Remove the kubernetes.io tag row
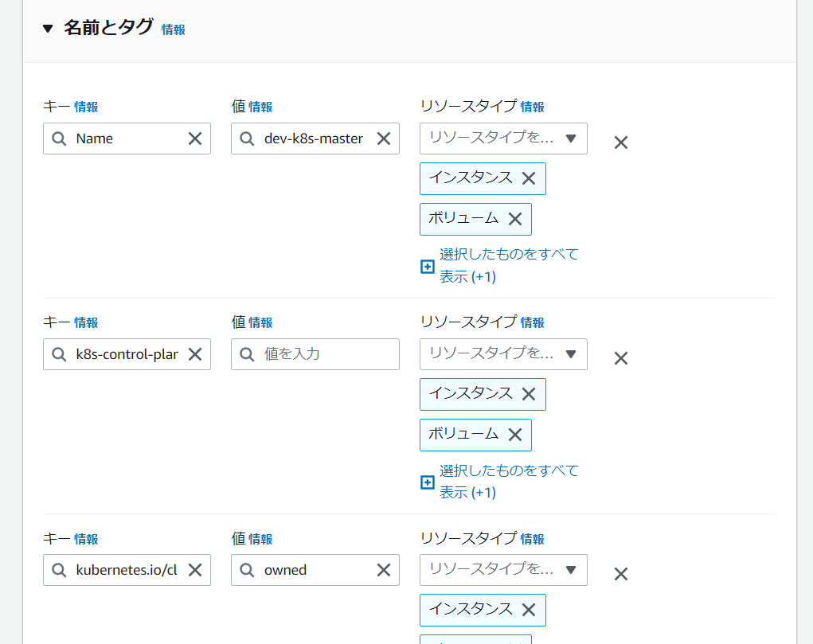This screenshot has height=644, width=813. [x=621, y=574]
